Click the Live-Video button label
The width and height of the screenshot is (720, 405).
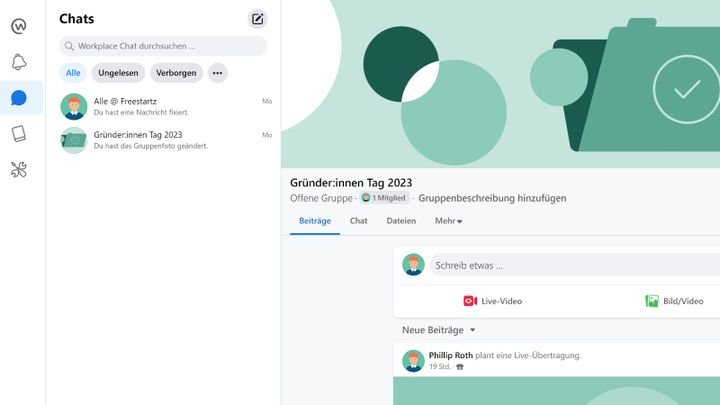click(x=502, y=301)
